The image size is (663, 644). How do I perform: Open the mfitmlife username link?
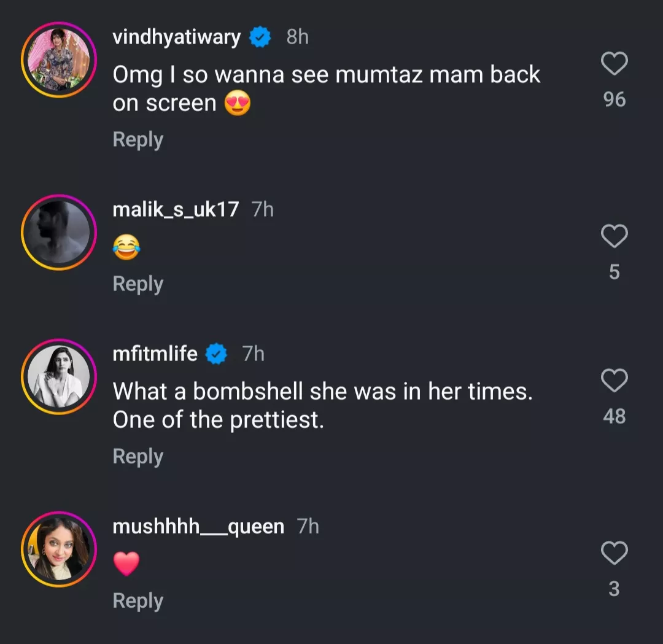pyautogui.click(x=155, y=354)
